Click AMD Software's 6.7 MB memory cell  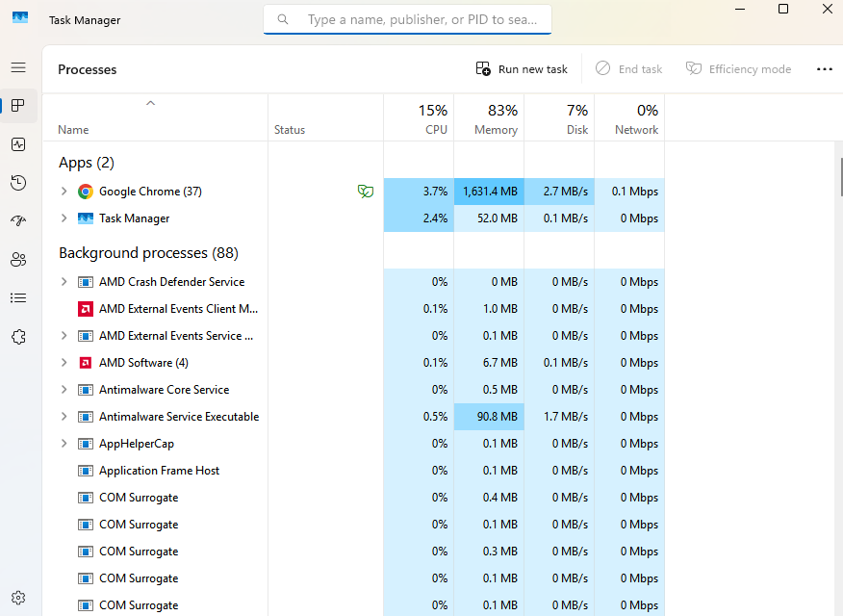(489, 363)
